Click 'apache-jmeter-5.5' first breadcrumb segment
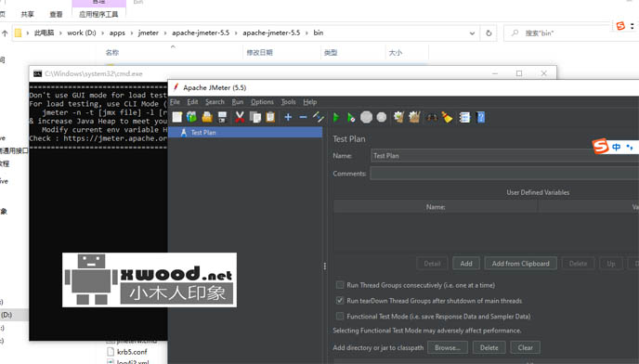This screenshot has height=364, width=639. point(201,32)
